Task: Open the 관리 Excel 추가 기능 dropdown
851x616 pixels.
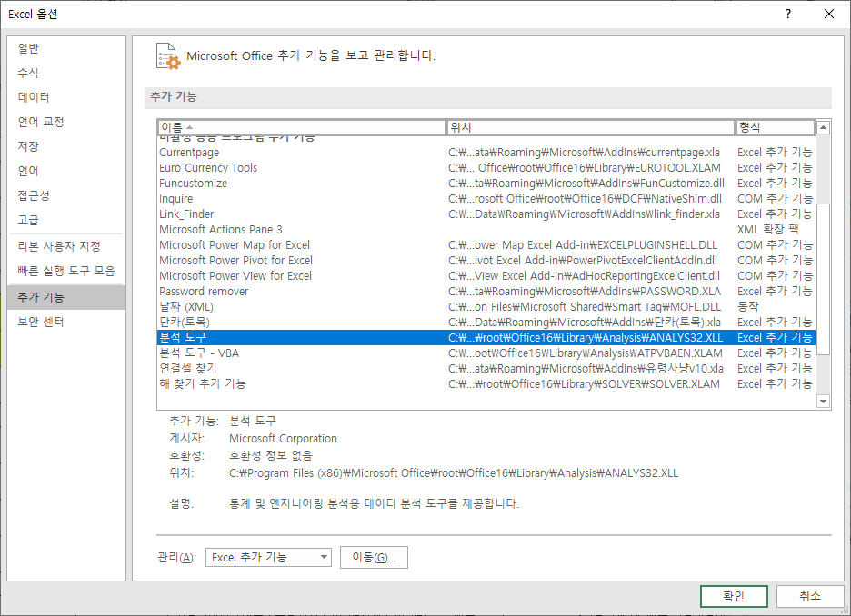Action: pyautogui.click(x=268, y=558)
